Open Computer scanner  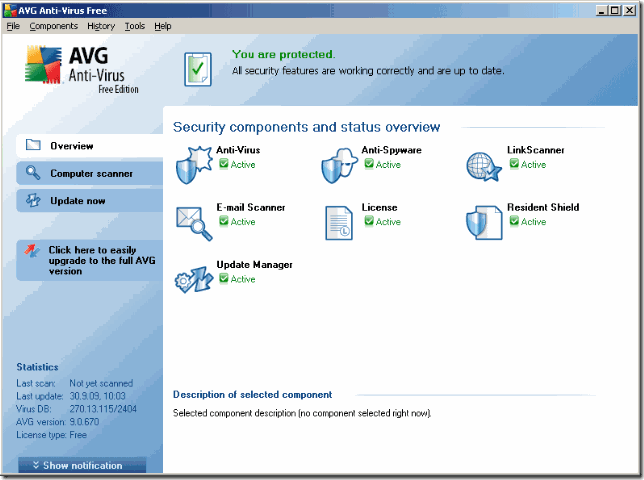click(90, 173)
